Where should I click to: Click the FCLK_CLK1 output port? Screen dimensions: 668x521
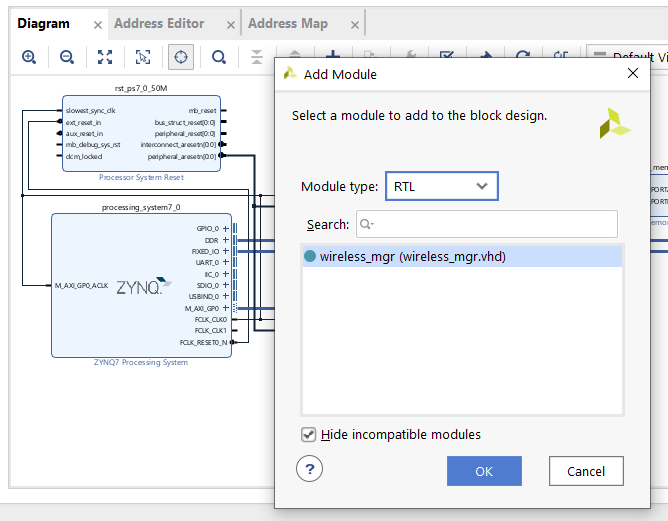(211, 331)
